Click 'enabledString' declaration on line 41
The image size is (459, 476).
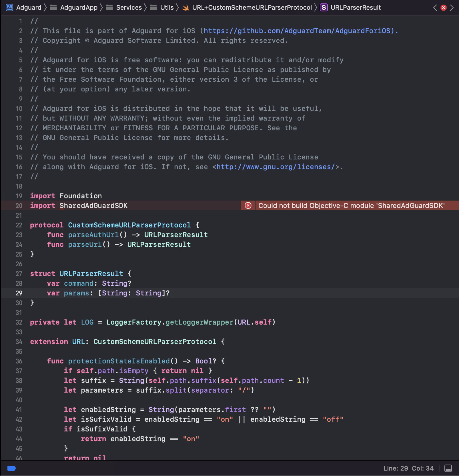(x=108, y=410)
